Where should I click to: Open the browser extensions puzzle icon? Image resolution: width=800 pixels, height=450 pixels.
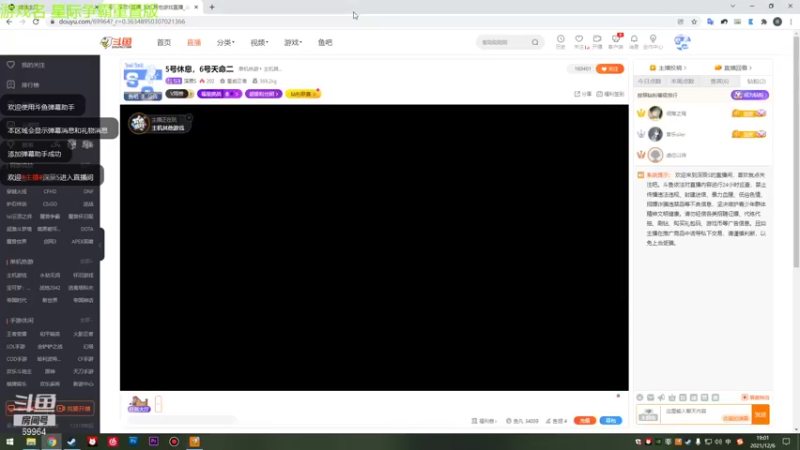click(x=764, y=21)
